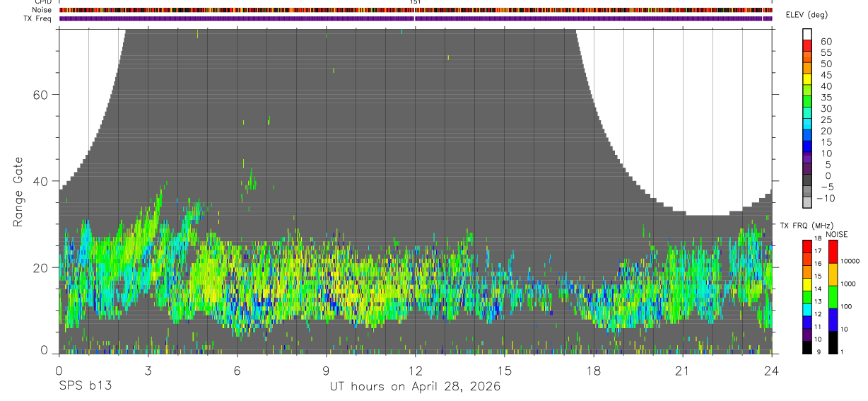Click the red 60 degree elevation swatch
Image resolution: width=868 pixels, height=401 pixels.
[807, 42]
